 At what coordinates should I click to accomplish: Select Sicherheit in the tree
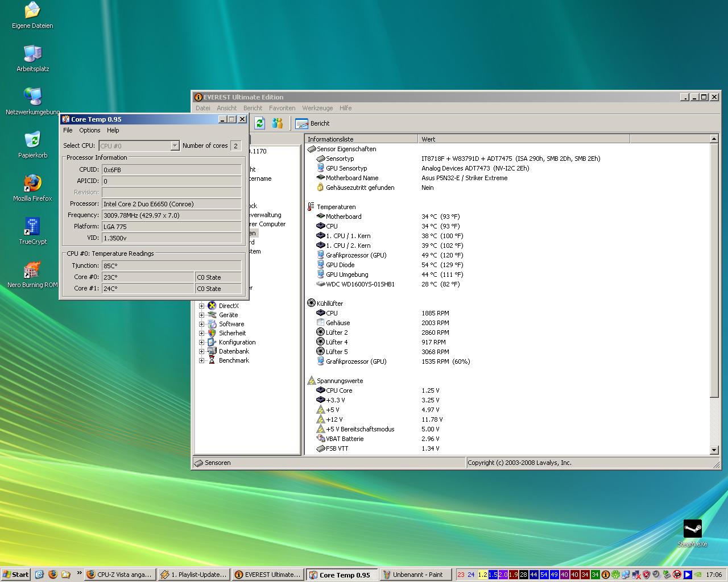click(232, 333)
